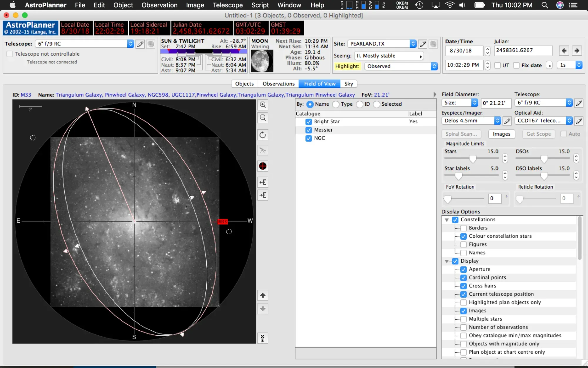The image size is (588, 368).
Task: Edit the telescope with the pencil icon
Action: [x=140, y=44]
